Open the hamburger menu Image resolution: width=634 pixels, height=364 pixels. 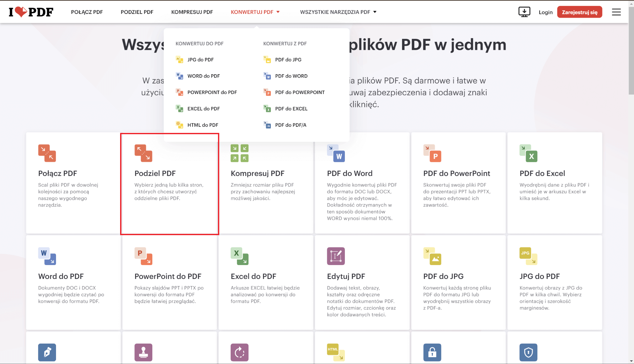pos(616,12)
